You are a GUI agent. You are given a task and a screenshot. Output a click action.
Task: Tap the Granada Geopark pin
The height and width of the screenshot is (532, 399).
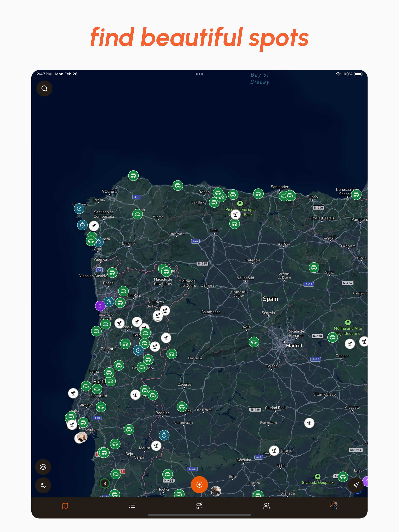pos(318,477)
